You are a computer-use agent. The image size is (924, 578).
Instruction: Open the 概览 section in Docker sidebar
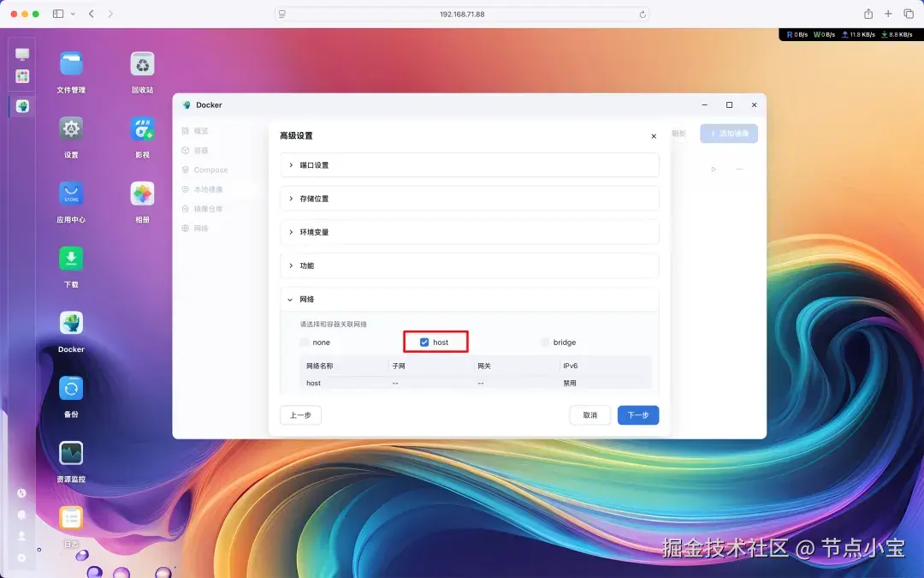(205, 130)
